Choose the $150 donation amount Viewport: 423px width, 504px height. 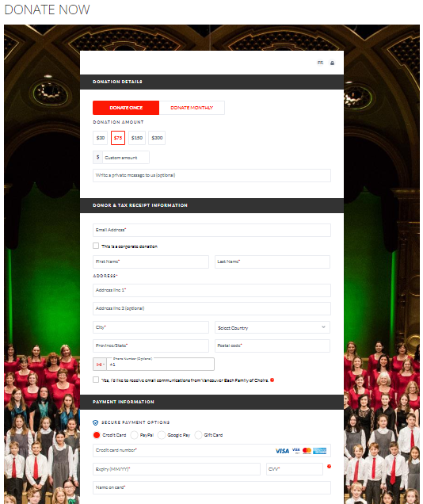point(137,138)
